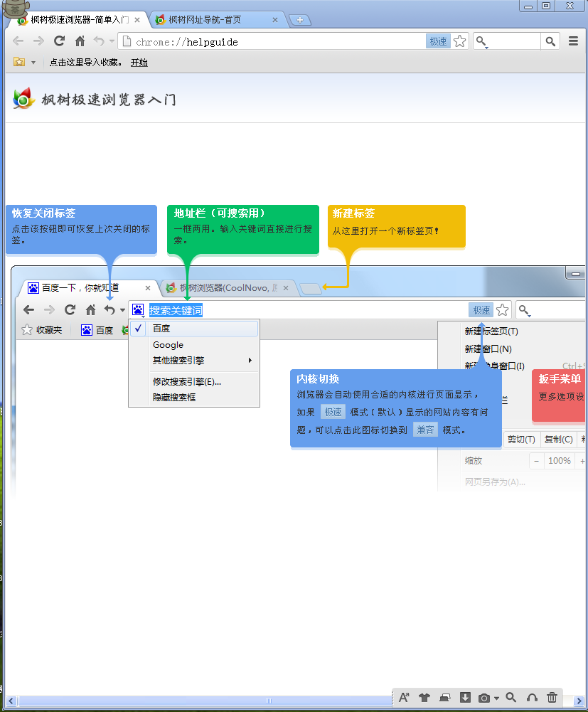Close the 枫树极速浏览器-简单入门 tab
The height and width of the screenshot is (712, 588).
click(x=137, y=20)
